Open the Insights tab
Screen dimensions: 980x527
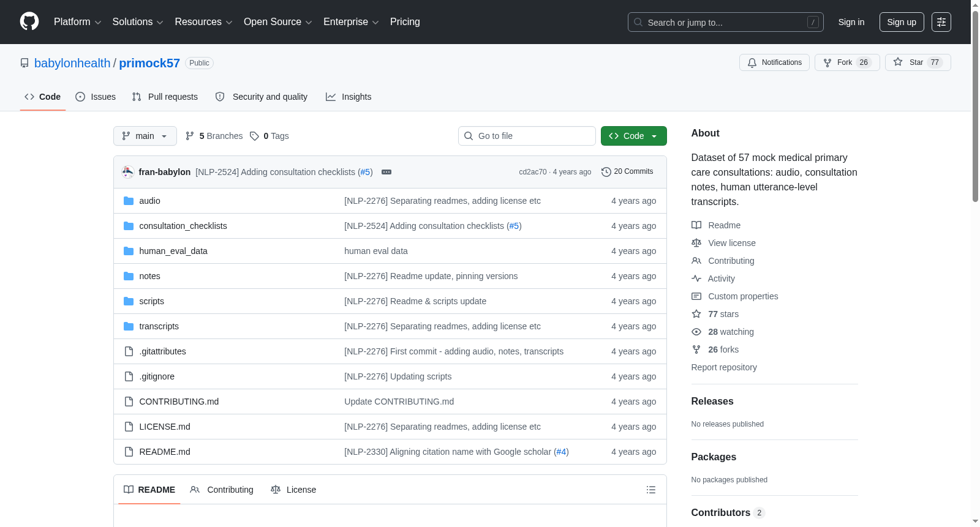(x=349, y=97)
